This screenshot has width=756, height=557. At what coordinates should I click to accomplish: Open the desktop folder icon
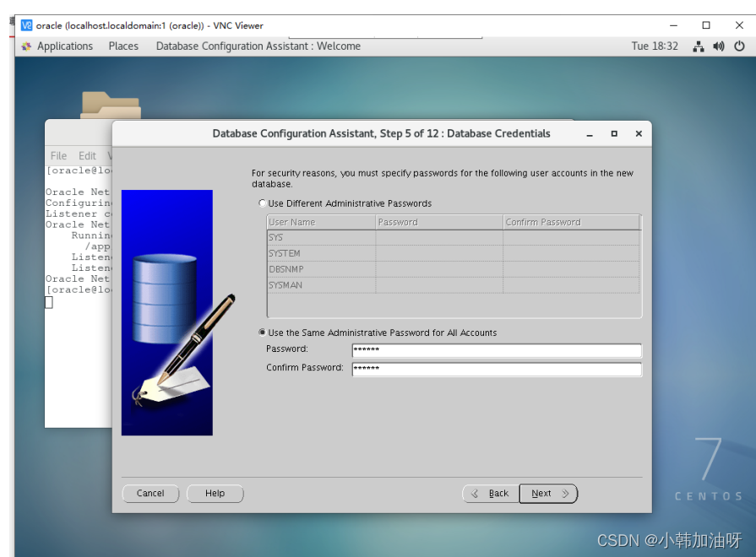click(x=111, y=105)
